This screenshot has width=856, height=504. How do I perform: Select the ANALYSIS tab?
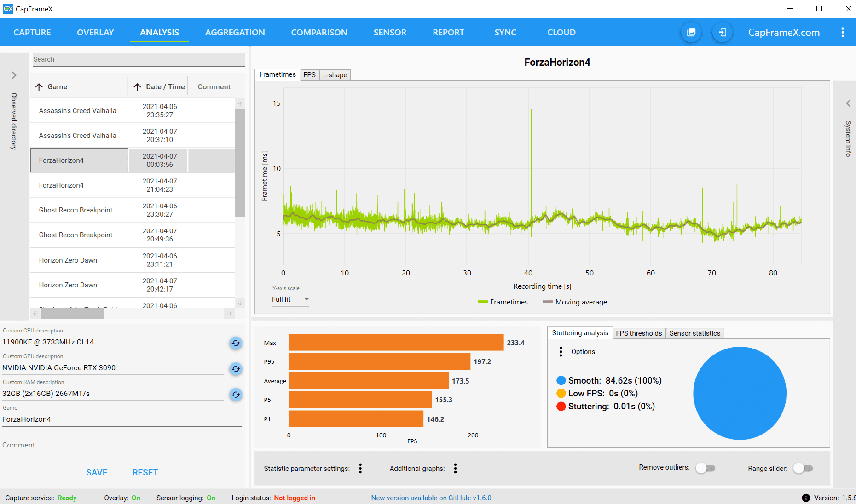pos(159,33)
